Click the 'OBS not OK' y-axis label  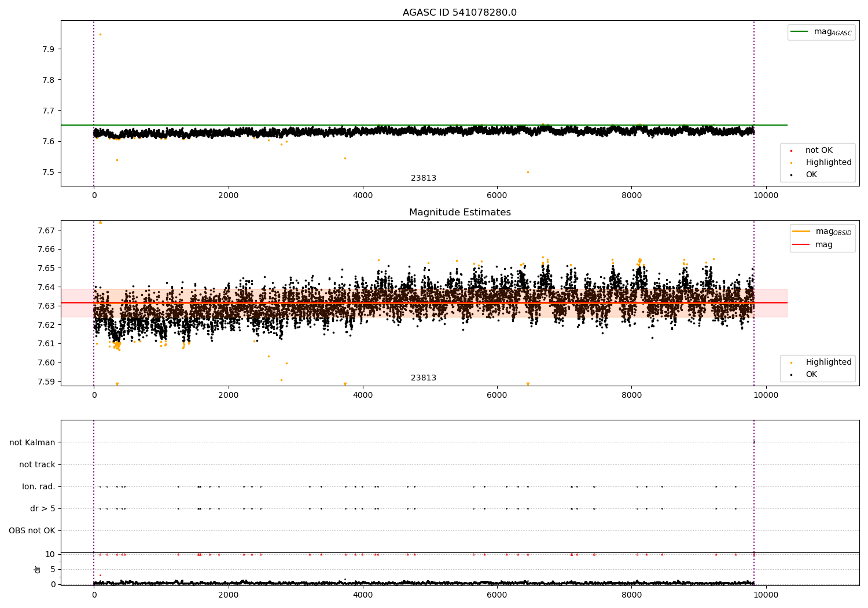click(x=32, y=530)
